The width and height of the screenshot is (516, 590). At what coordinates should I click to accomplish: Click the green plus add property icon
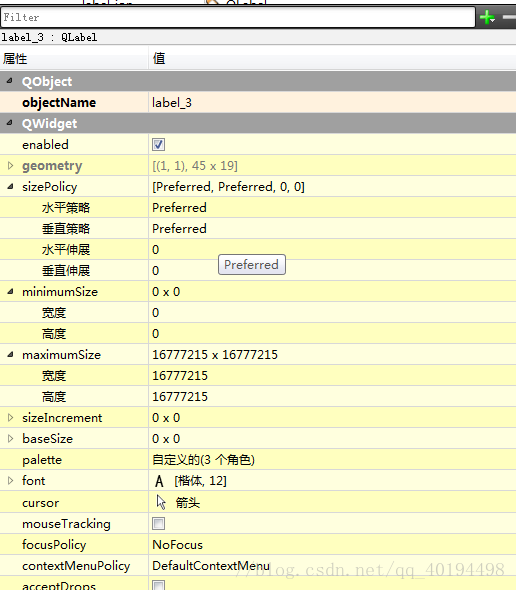487,17
